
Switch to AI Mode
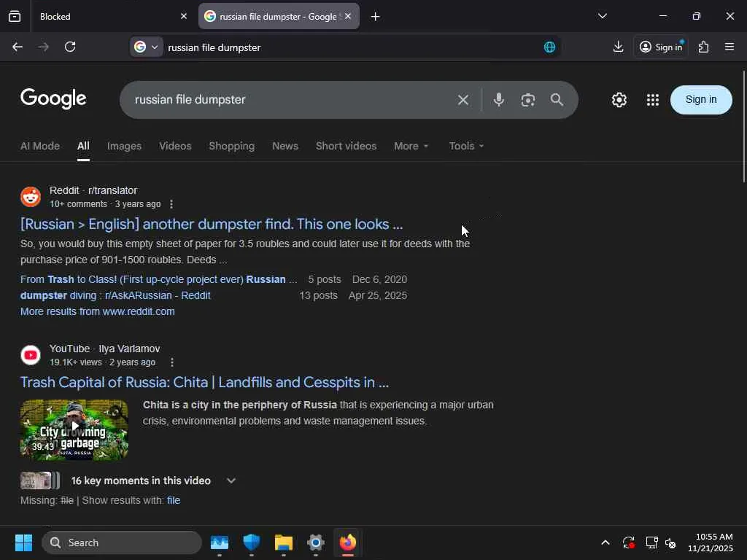[x=40, y=146]
